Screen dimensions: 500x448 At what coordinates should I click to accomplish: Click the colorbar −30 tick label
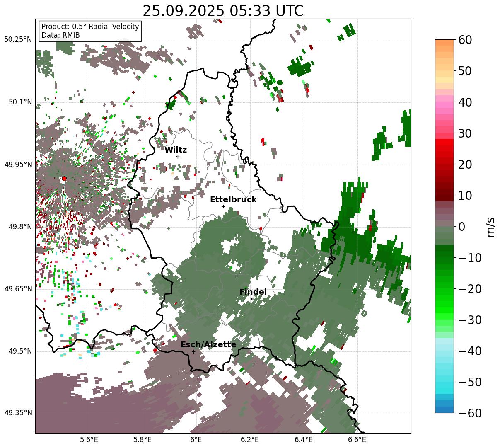[x=469, y=320]
